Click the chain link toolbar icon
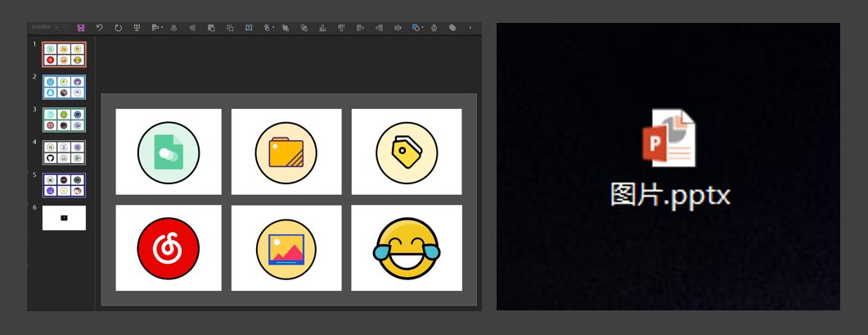The height and width of the screenshot is (335, 868). coord(452,28)
